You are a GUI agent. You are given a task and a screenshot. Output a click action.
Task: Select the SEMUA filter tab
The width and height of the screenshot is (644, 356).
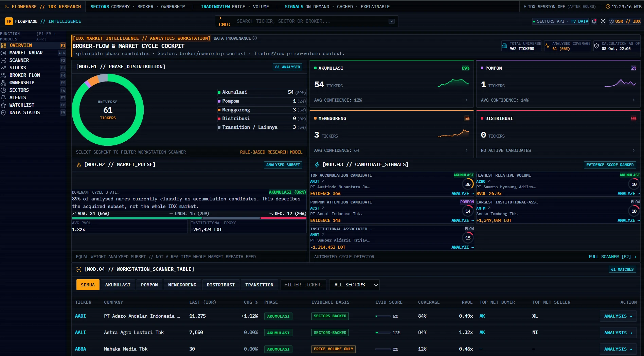point(88,285)
